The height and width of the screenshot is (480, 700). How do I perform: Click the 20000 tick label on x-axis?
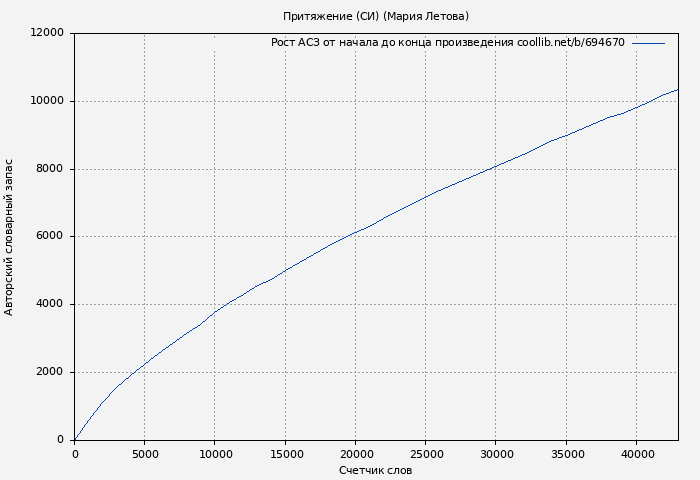coord(355,453)
